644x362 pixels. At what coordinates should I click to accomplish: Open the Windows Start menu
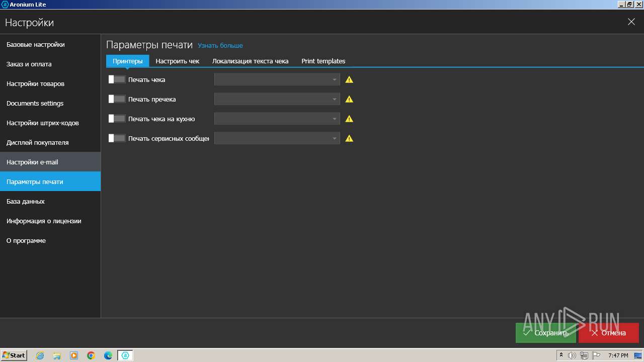pyautogui.click(x=14, y=355)
